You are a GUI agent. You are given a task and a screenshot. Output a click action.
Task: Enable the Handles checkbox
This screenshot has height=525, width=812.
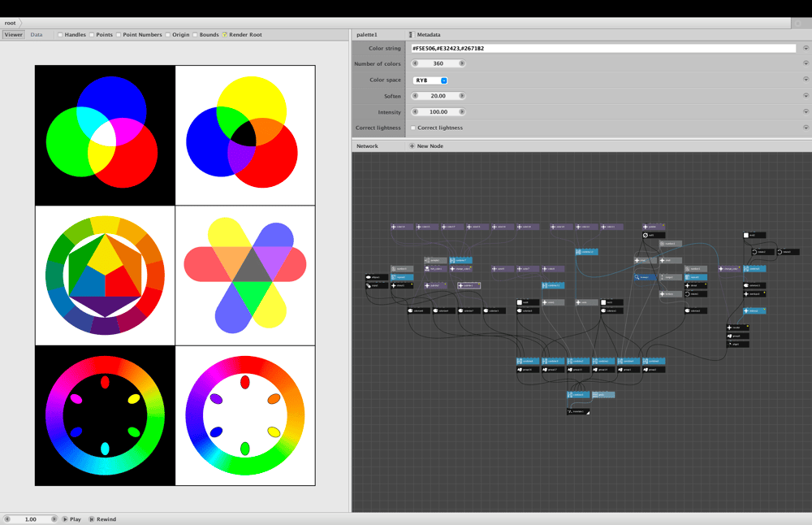click(60, 35)
